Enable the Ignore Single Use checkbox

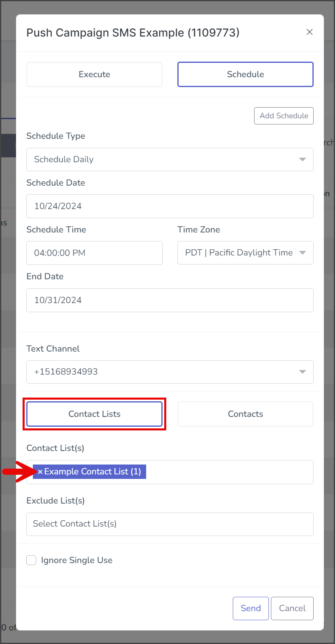(31, 560)
